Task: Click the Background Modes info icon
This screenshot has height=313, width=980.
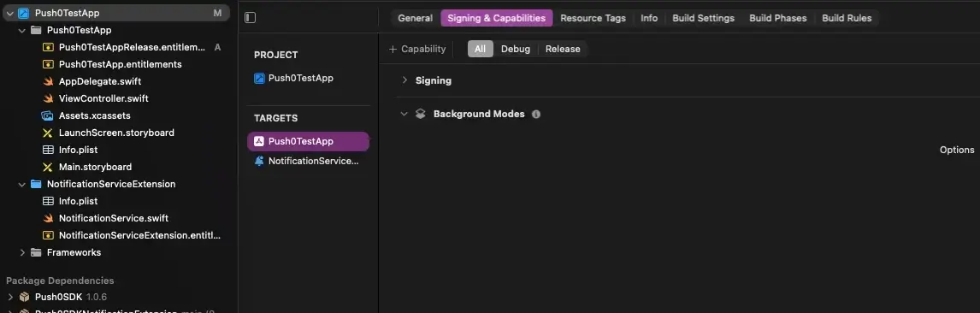Action: 535,115
